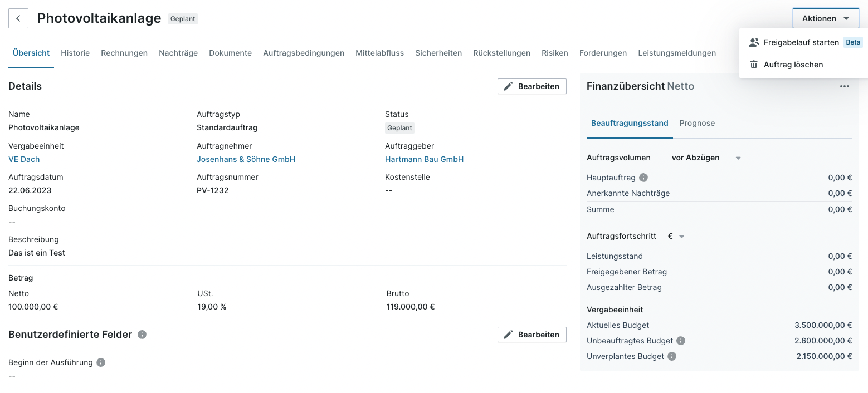Click info icon next to Hauptauftrag
The height and width of the screenshot is (393, 868).
click(643, 178)
